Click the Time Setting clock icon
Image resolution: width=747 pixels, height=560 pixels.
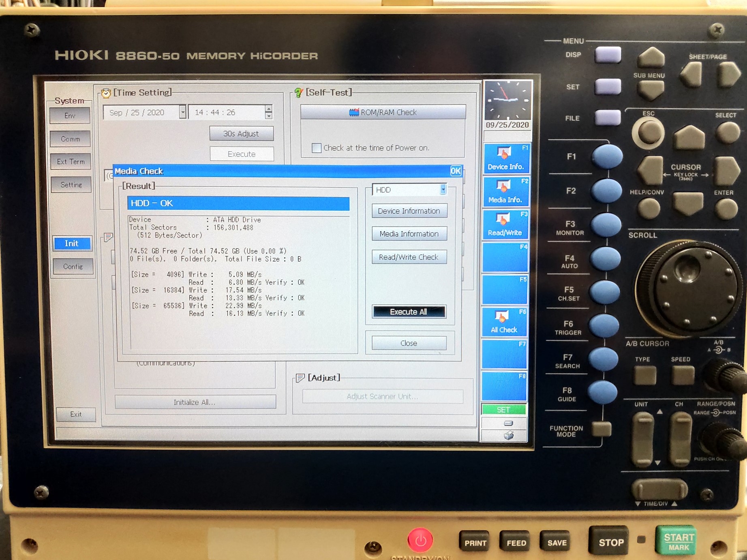coord(106,93)
